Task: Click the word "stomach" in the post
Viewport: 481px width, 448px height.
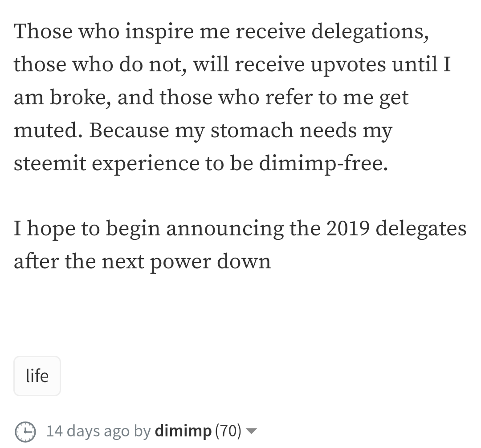Action: (252, 130)
